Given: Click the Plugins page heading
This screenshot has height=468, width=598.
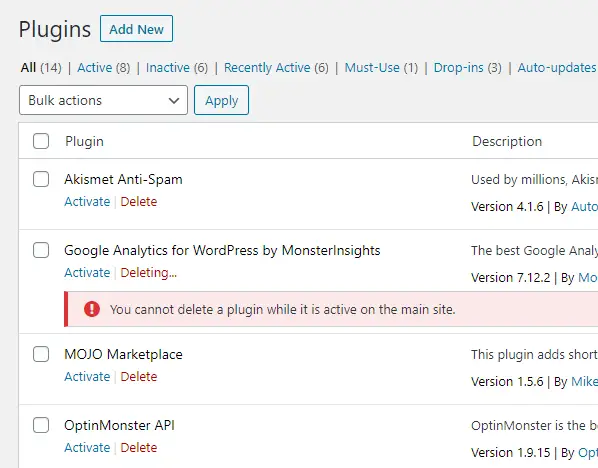Looking at the screenshot, I should (55, 30).
